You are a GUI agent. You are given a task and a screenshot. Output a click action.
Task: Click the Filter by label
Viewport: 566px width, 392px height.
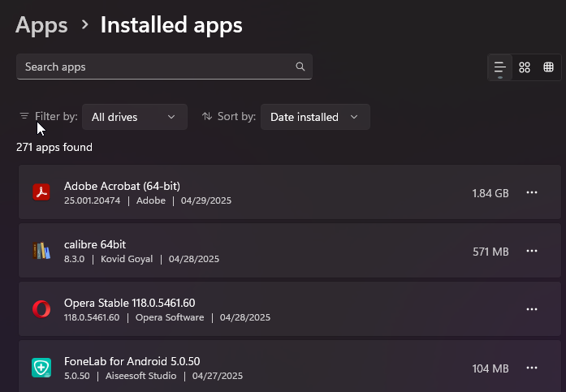click(x=56, y=116)
